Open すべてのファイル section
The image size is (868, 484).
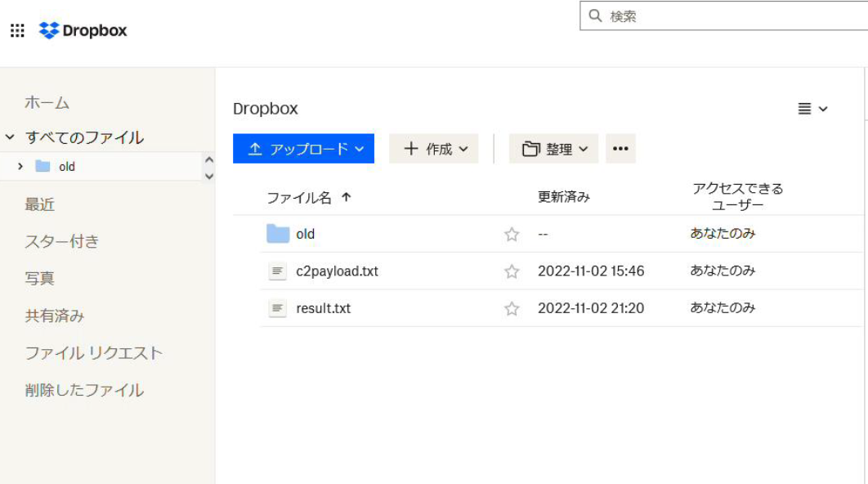(x=85, y=137)
